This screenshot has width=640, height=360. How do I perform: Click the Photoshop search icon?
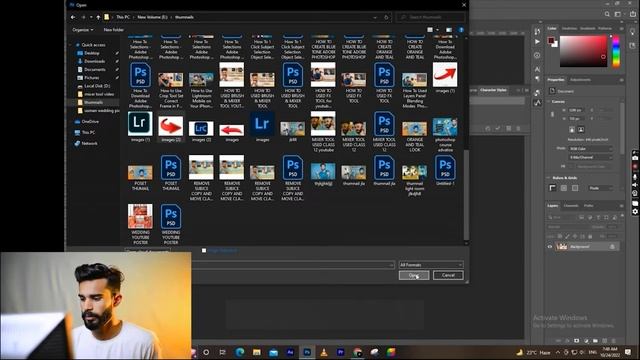tap(607, 14)
